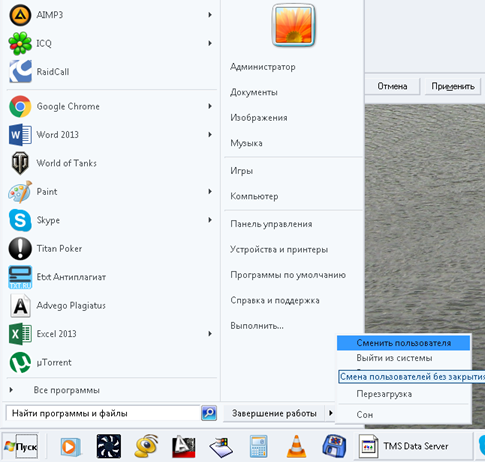
Task: Click the search magnifier button
Action: pos(209,413)
